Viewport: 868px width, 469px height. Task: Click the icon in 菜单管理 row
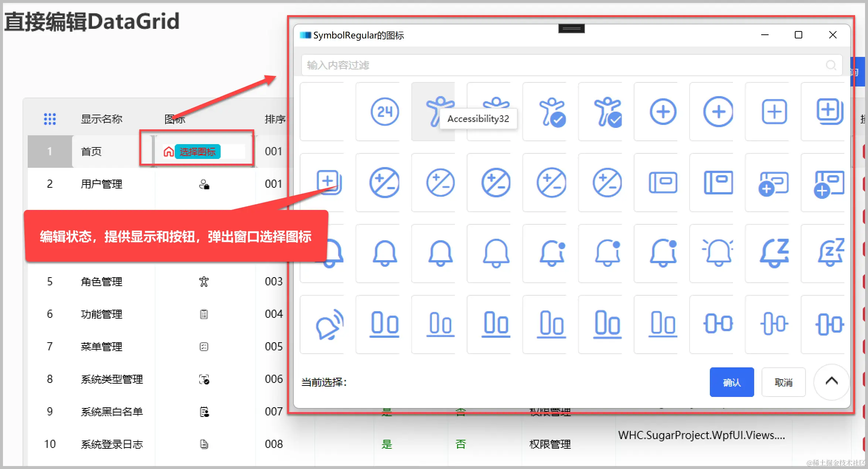pyautogui.click(x=204, y=347)
